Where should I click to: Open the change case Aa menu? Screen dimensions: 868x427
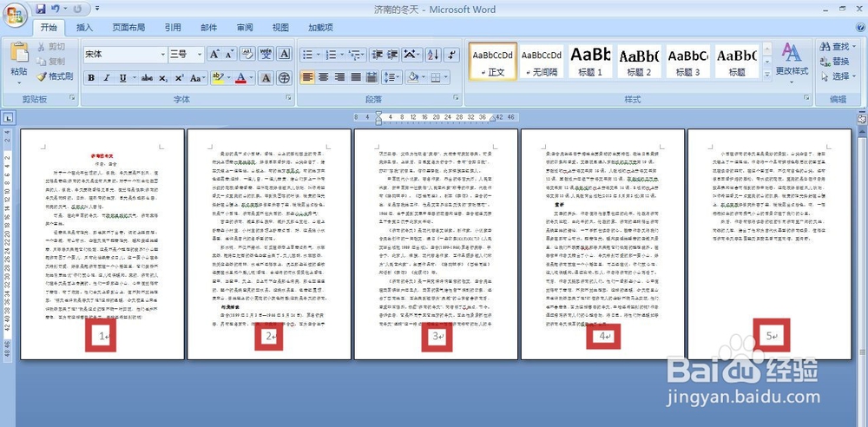(x=197, y=78)
